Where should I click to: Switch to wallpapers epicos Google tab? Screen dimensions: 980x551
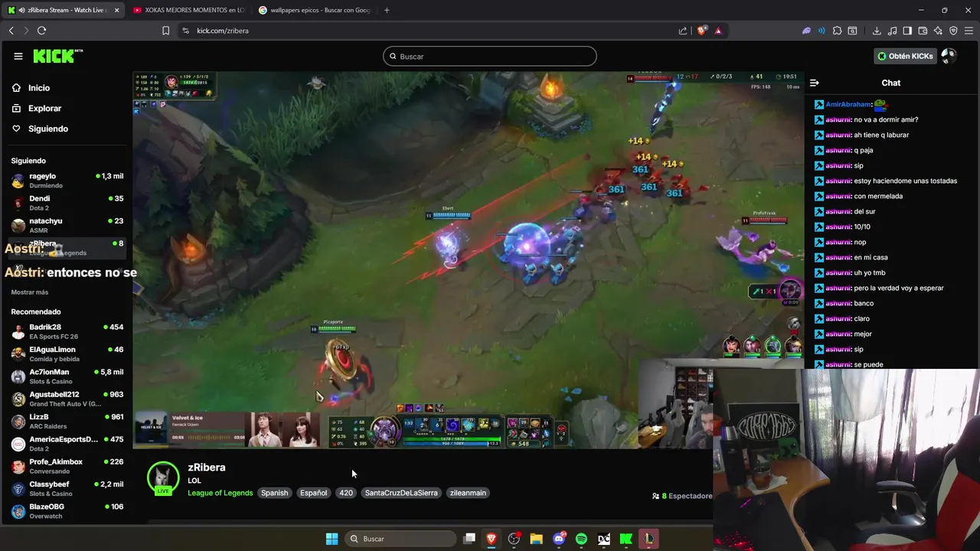(314, 10)
